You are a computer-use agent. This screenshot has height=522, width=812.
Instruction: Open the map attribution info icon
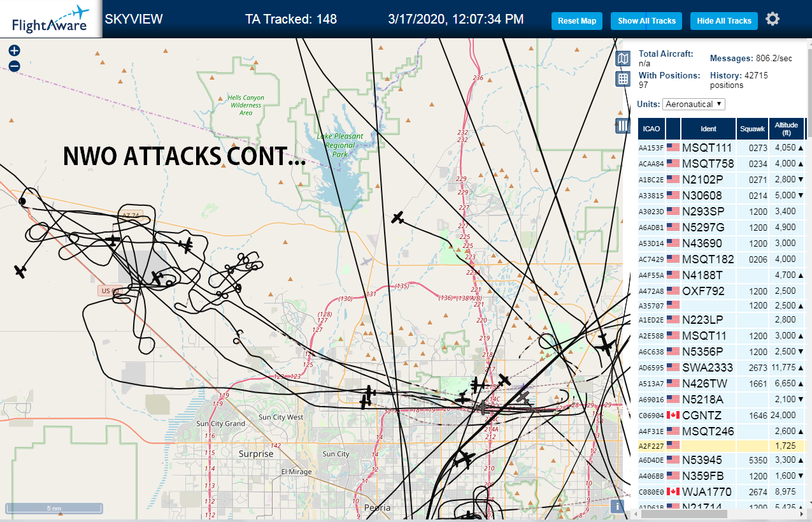(x=616, y=507)
